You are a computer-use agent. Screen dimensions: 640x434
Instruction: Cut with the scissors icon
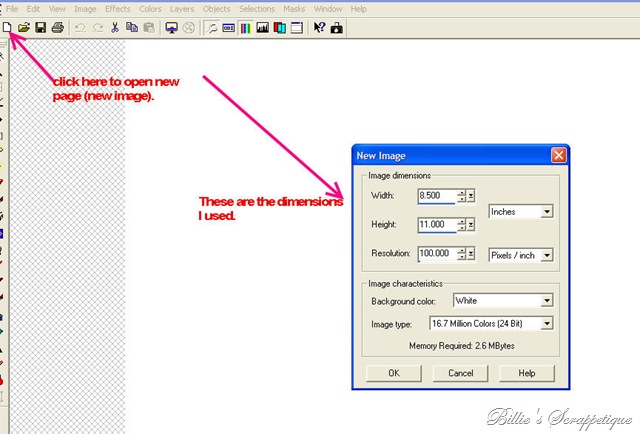115,28
